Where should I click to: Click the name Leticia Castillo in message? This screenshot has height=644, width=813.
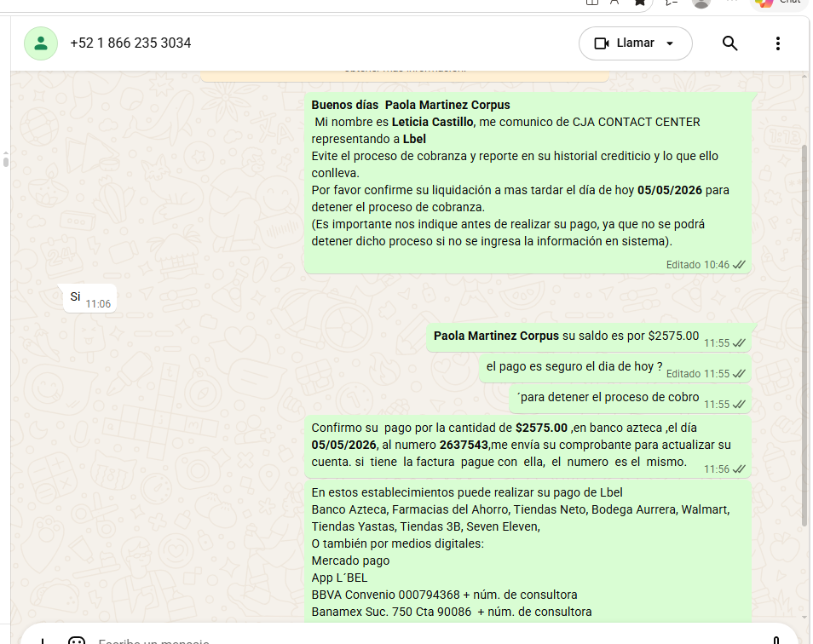click(432, 122)
